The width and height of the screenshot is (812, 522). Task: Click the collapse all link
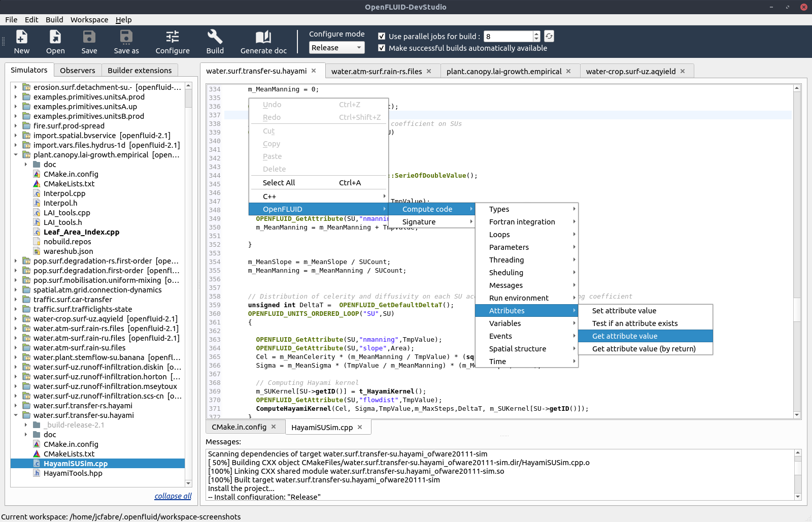(x=173, y=496)
